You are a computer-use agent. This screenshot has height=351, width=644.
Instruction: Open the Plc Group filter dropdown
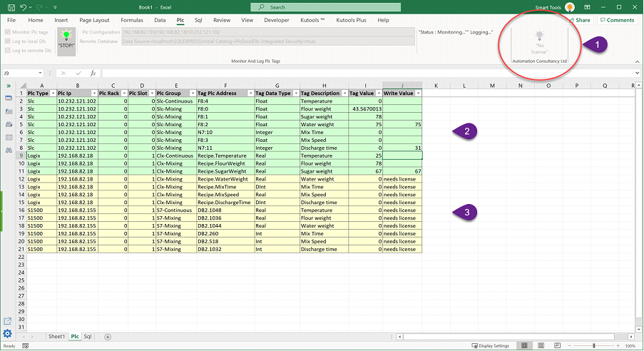(x=193, y=93)
